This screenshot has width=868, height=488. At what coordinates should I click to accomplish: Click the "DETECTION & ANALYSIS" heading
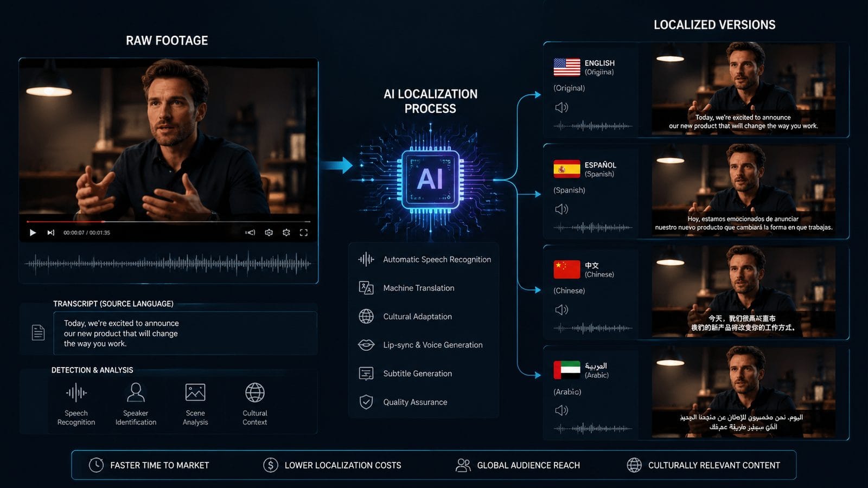(x=92, y=370)
